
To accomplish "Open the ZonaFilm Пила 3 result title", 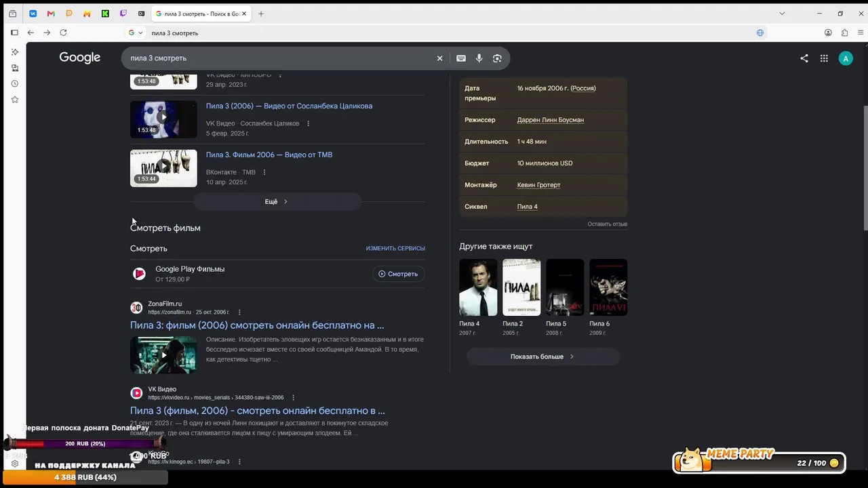I will [x=257, y=325].
